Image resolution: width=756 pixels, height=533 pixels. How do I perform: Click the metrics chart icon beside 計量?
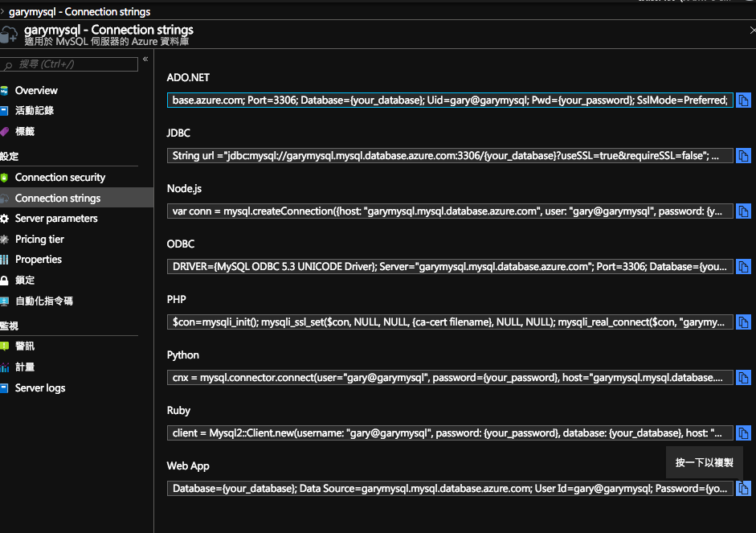(4, 367)
